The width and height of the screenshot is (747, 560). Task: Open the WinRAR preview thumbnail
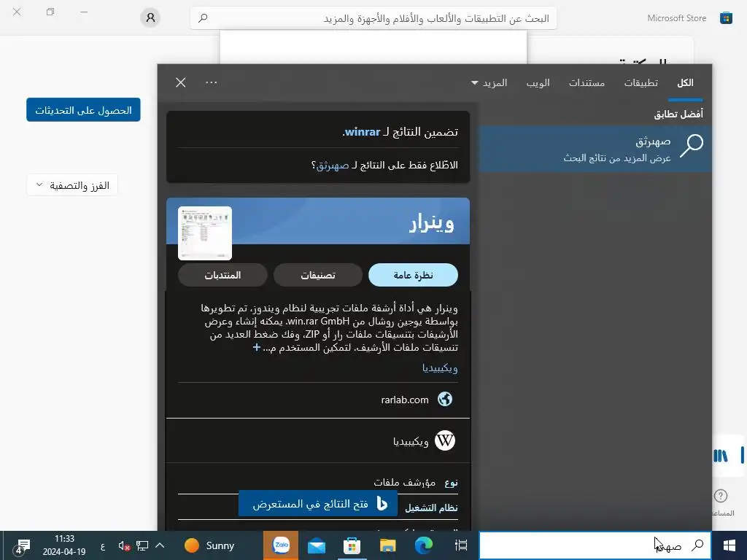pyautogui.click(x=205, y=233)
